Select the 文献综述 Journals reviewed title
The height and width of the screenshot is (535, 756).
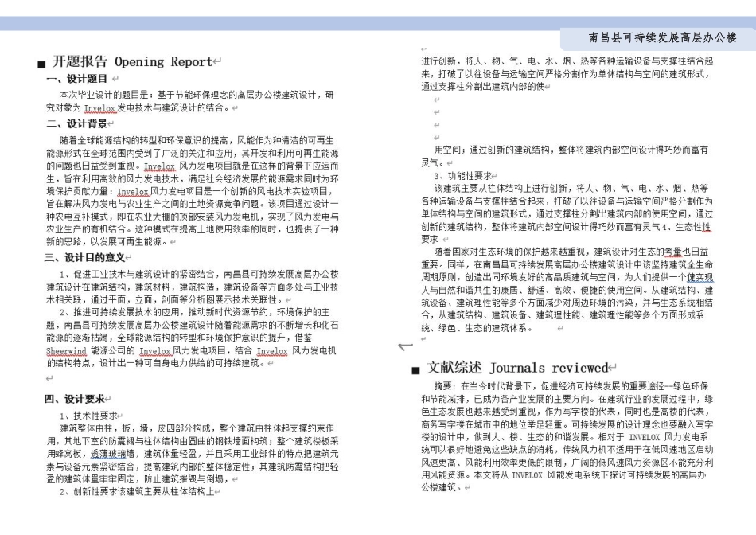click(x=520, y=368)
